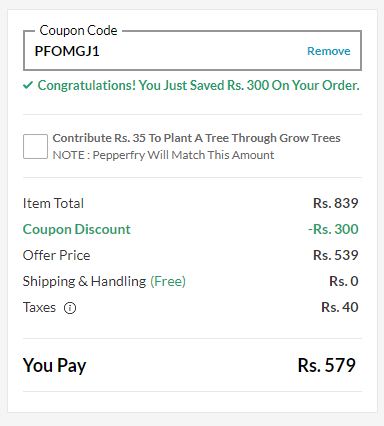384x426 pixels.
Task: Click the Shipping & Handling label
Action: coord(84,281)
